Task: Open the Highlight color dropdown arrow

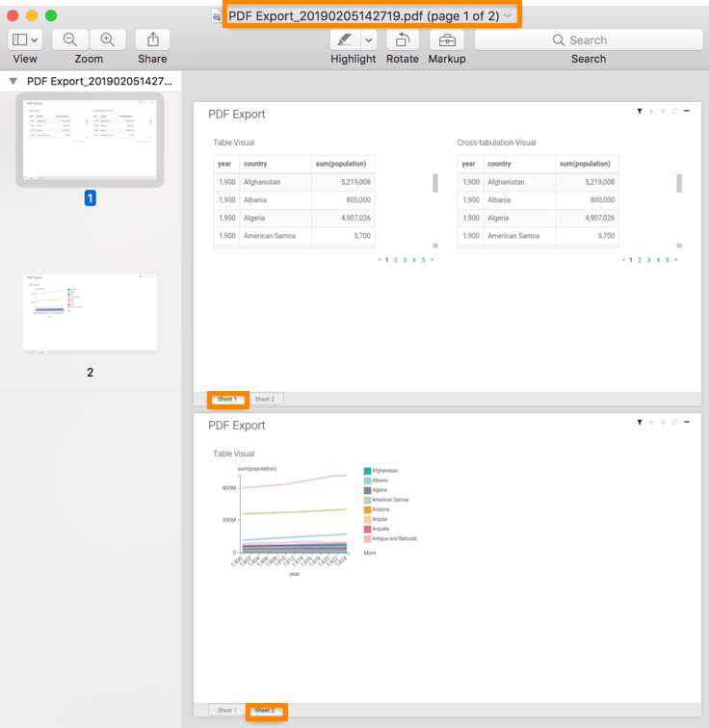Action: (369, 39)
